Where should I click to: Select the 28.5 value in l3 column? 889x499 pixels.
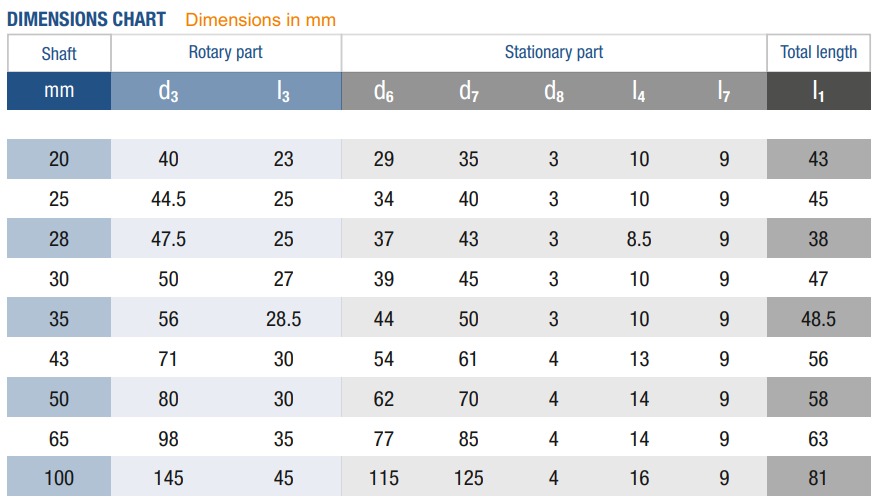(x=283, y=319)
